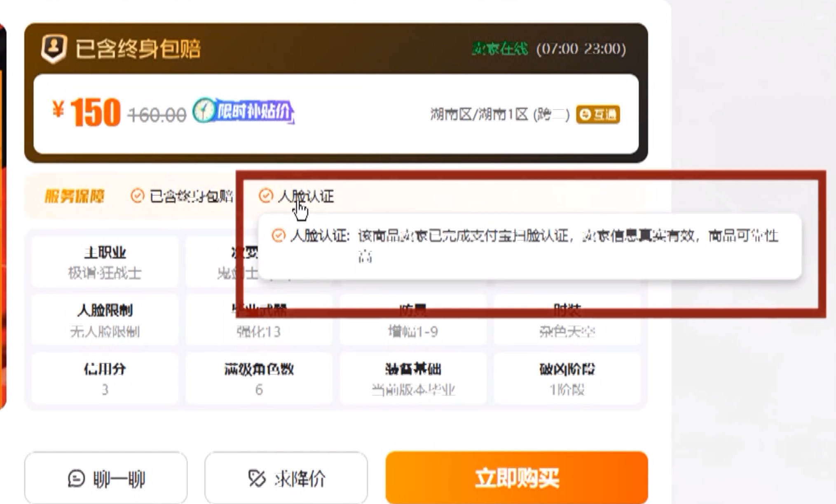Click the lifetime guarantee shield icon
The image size is (836, 504).
point(54,48)
